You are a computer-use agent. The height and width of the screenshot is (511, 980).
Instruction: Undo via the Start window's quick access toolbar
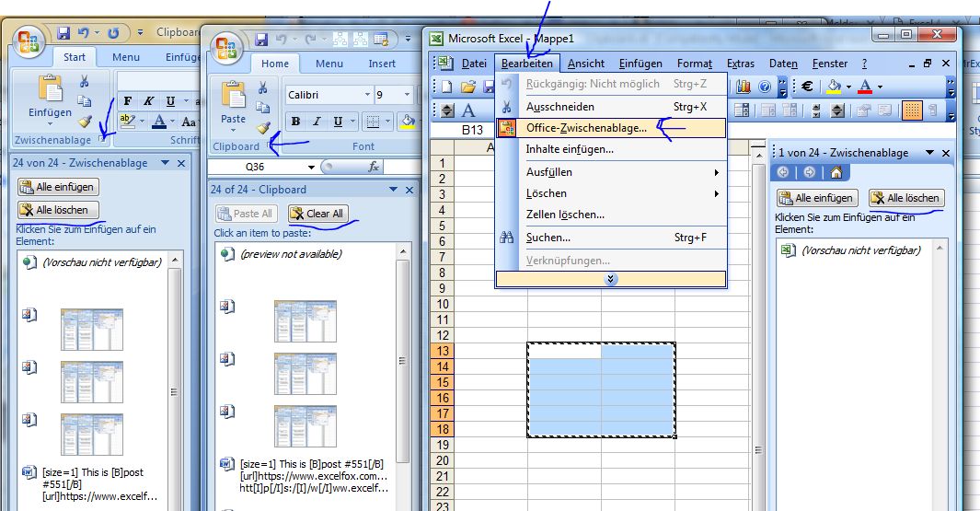pyautogui.click(x=83, y=32)
